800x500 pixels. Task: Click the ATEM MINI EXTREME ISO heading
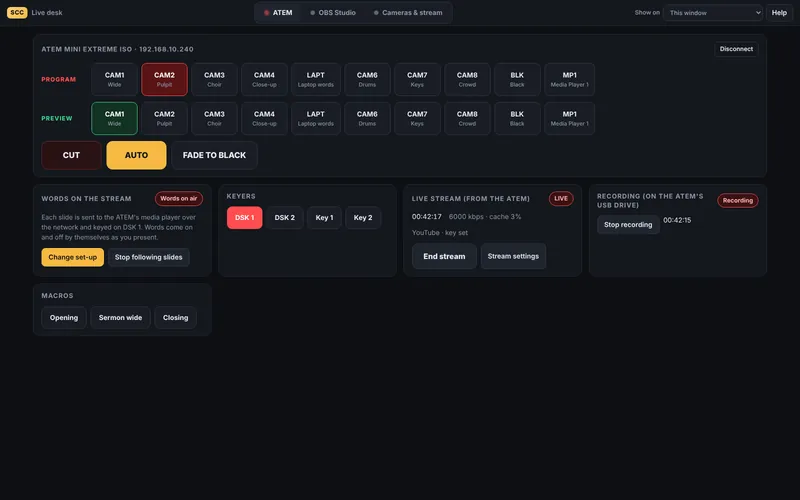point(117,49)
